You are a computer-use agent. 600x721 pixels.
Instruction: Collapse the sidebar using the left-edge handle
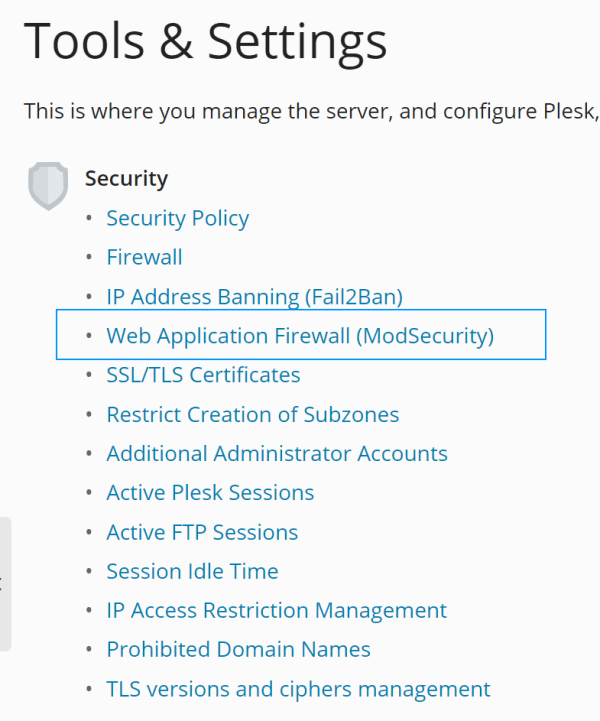(5, 583)
